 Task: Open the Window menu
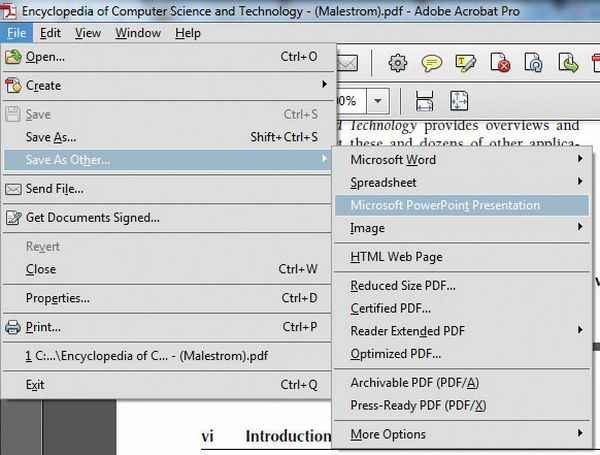[138, 33]
